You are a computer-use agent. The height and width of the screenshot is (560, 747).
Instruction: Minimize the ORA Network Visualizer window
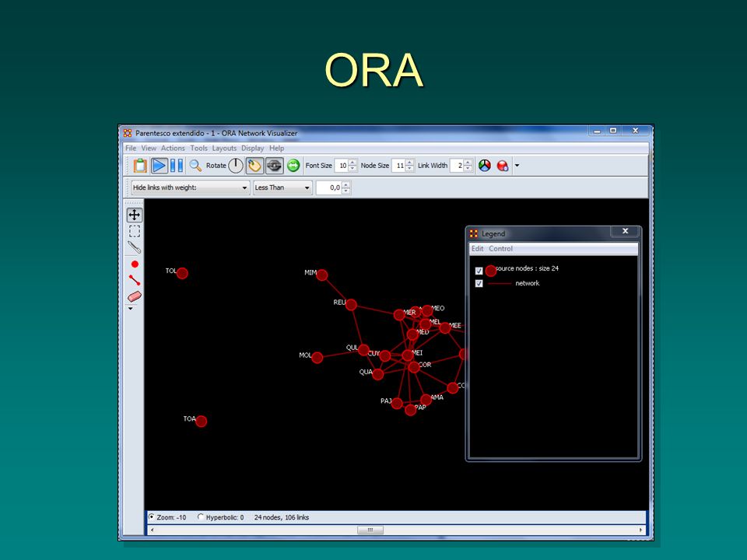597,131
